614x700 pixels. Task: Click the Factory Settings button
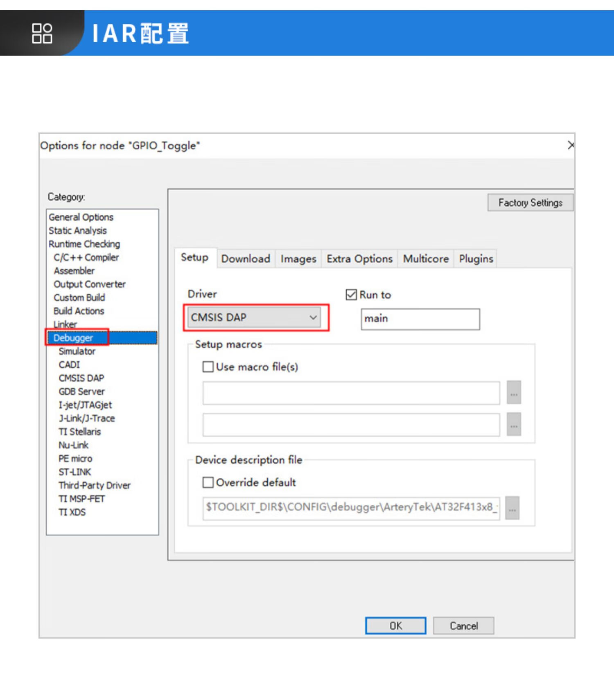coord(530,203)
